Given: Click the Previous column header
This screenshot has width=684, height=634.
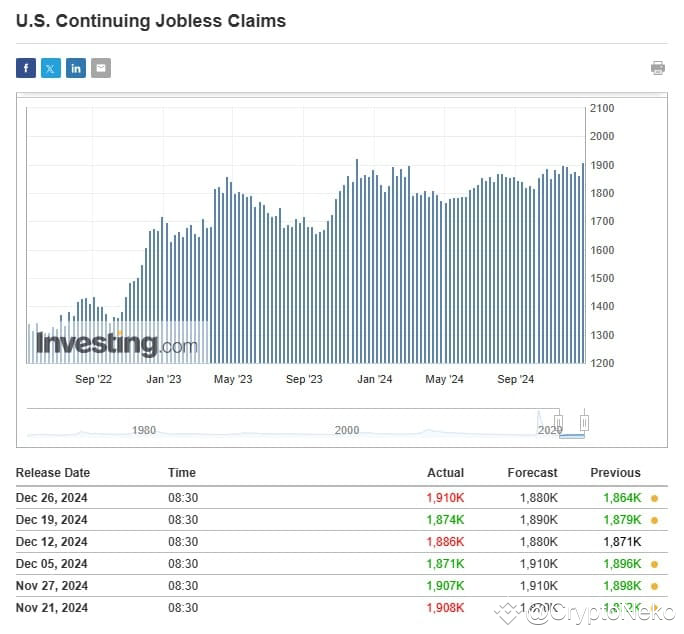Looking at the screenshot, I should pos(615,473).
